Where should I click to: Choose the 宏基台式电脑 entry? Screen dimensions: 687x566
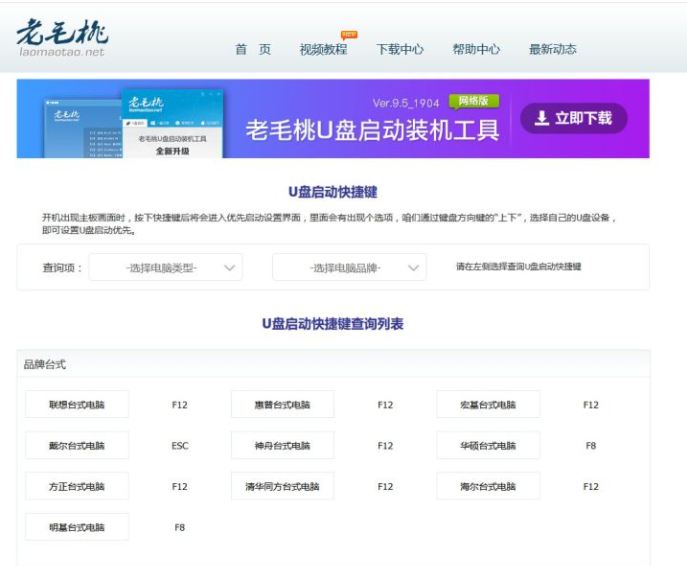[x=488, y=405]
